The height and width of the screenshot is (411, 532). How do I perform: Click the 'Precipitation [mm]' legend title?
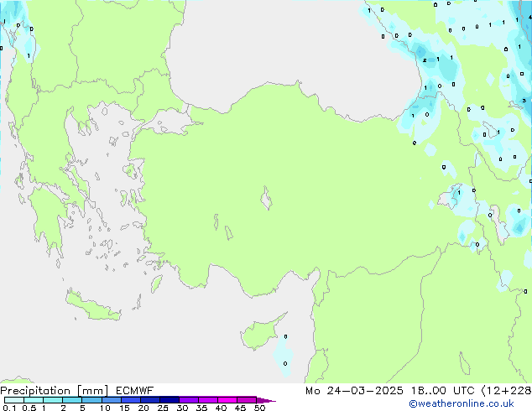point(55,391)
